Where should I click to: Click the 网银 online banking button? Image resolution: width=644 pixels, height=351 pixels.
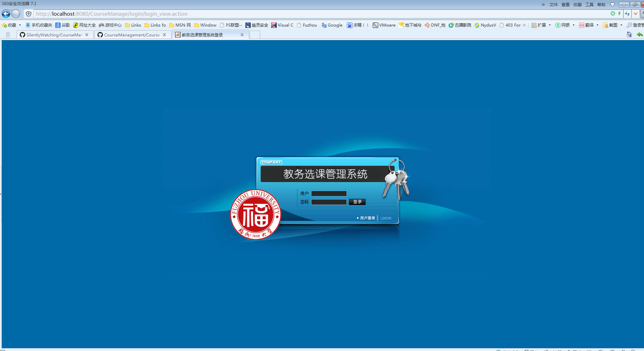(563, 25)
